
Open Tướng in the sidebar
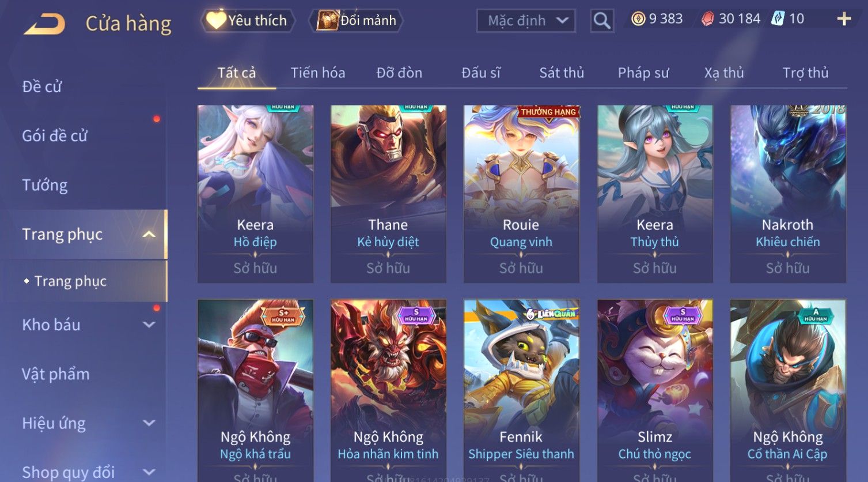(x=45, y=185)
